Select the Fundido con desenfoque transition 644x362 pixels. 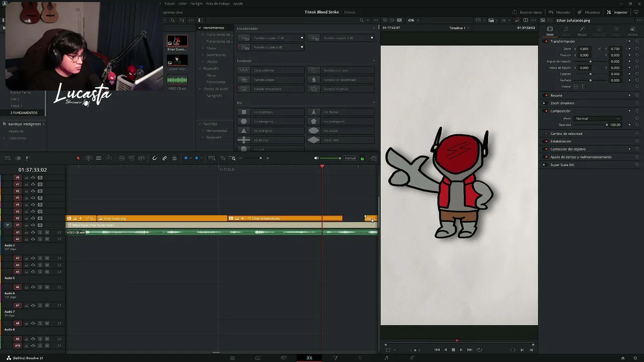point(341,79)
